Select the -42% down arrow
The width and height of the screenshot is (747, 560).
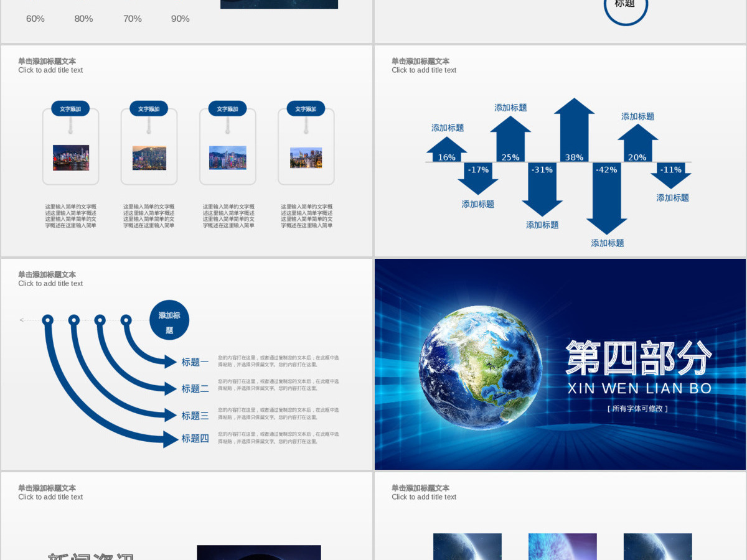[606, 198]
